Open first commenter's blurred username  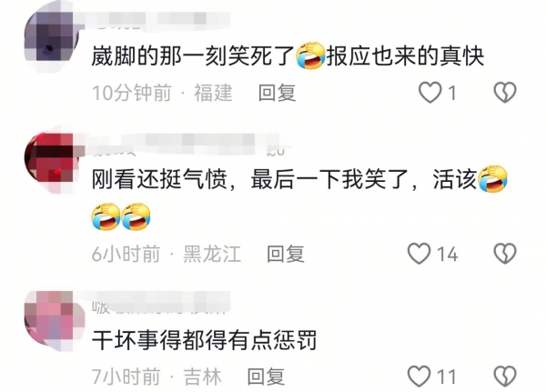pyautogui.click(x=160, y=20)
